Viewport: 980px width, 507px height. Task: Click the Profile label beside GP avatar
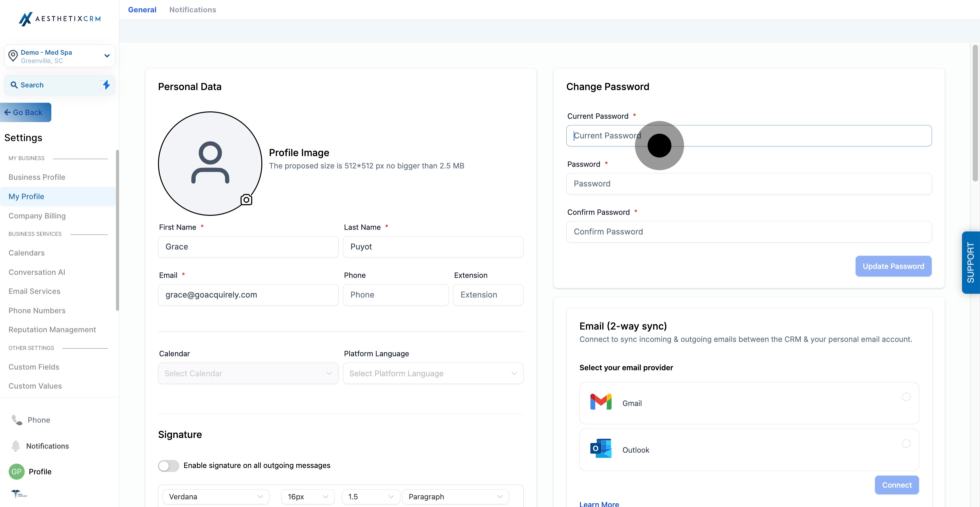coord(40,472)
